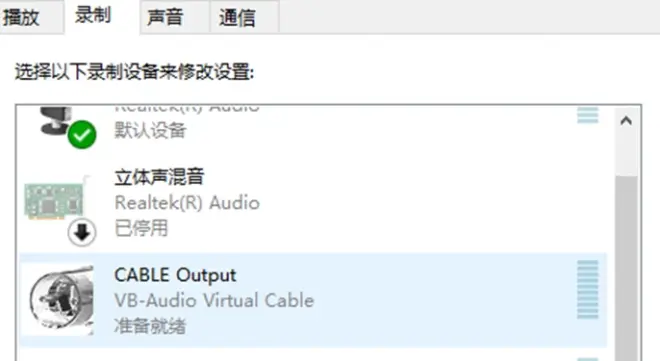Select the CABLE Output device name
Viewport: 660px width, 361px height.
[175, 276]
